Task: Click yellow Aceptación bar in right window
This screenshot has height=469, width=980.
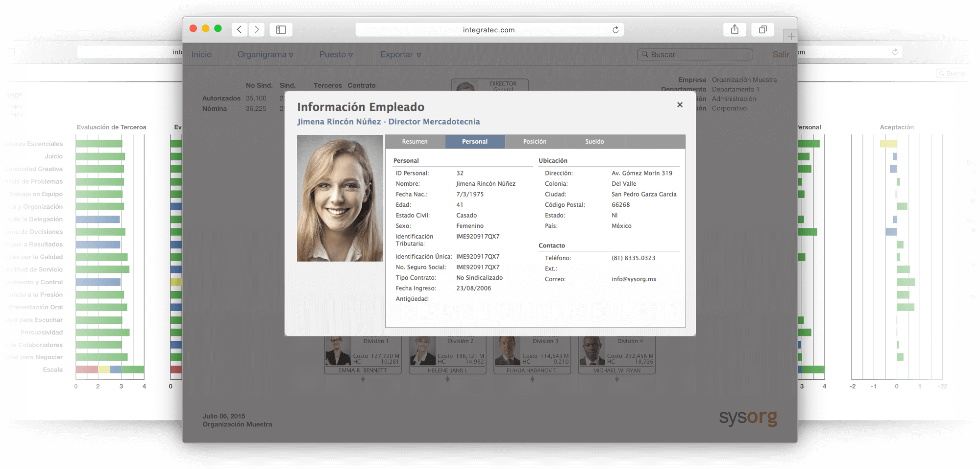Action: (888, 144)
